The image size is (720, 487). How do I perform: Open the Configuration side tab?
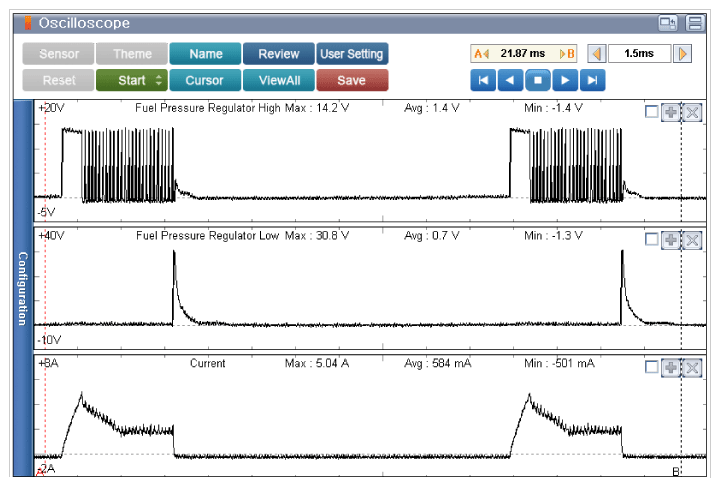pos(22,288)
